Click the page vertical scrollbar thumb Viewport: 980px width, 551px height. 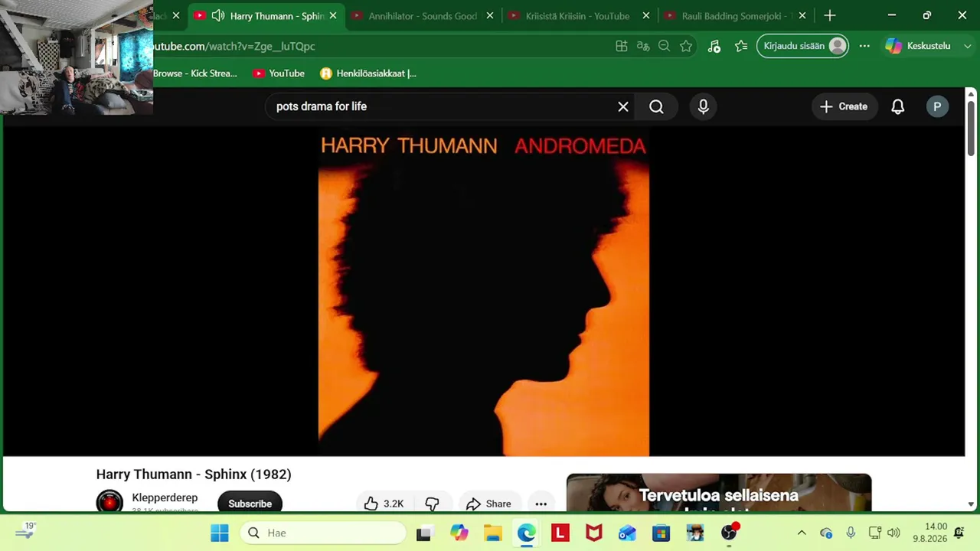point(971,129)
